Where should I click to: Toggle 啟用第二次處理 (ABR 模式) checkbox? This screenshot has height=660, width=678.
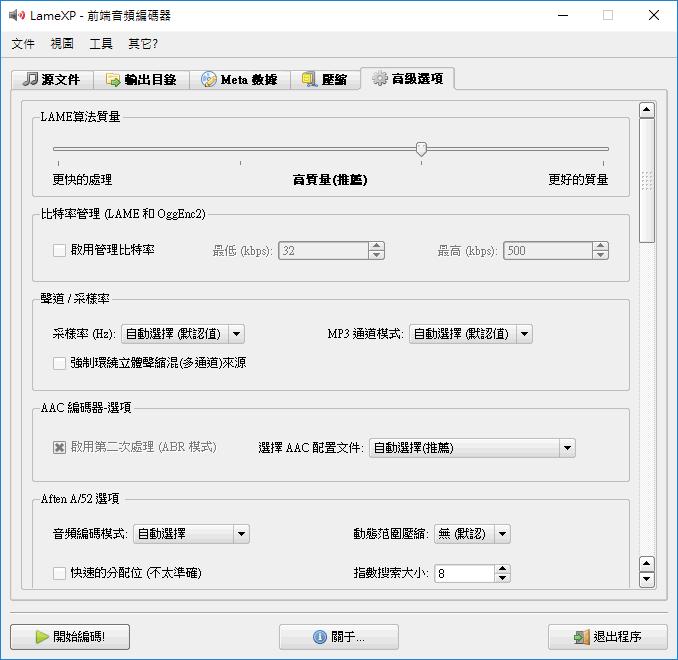click(59, 447)
